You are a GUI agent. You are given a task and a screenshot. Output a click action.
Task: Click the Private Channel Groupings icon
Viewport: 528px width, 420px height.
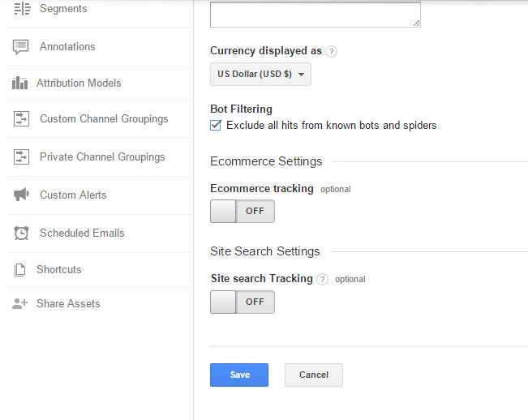(x=21, y=157)
